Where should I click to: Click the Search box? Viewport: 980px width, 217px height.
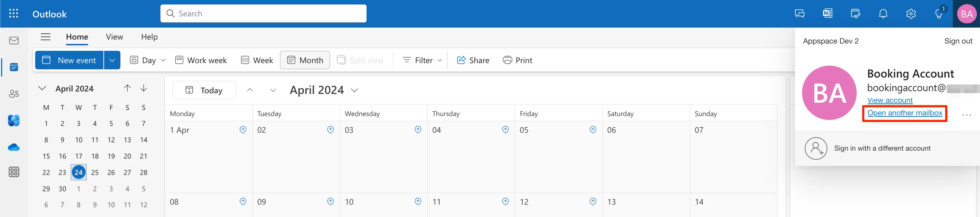click(x=263, y=14)
